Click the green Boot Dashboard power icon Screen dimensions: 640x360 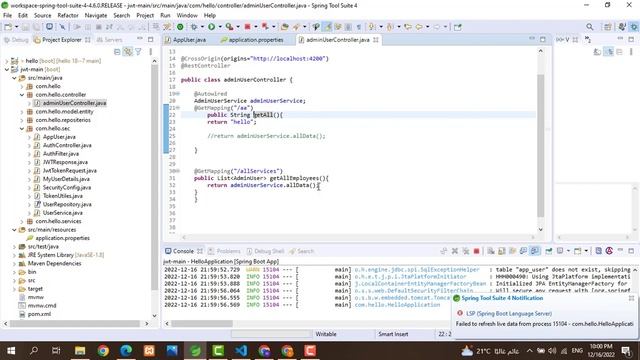click(180, 27)
